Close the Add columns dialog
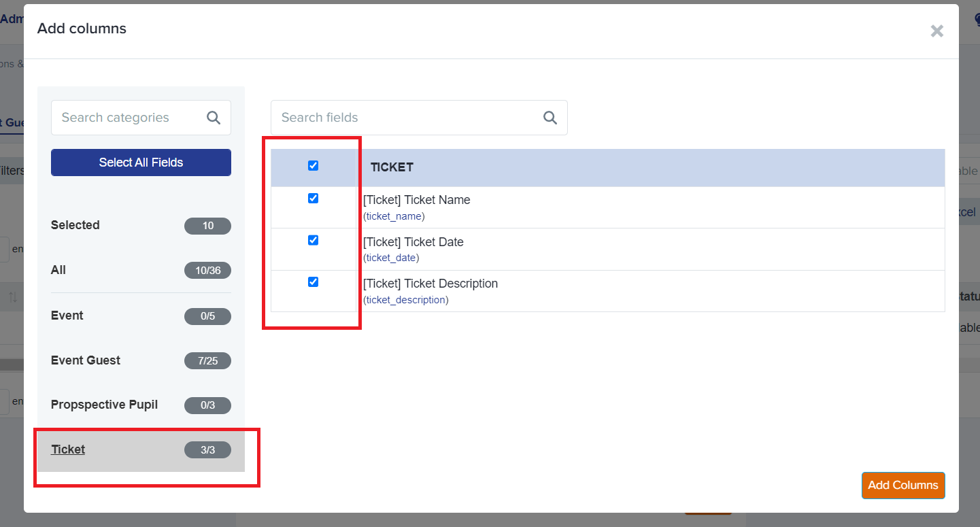 (x=936, y=31)
